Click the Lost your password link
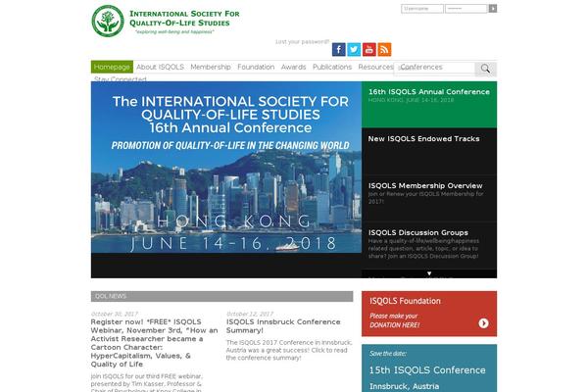 (302, 41)
